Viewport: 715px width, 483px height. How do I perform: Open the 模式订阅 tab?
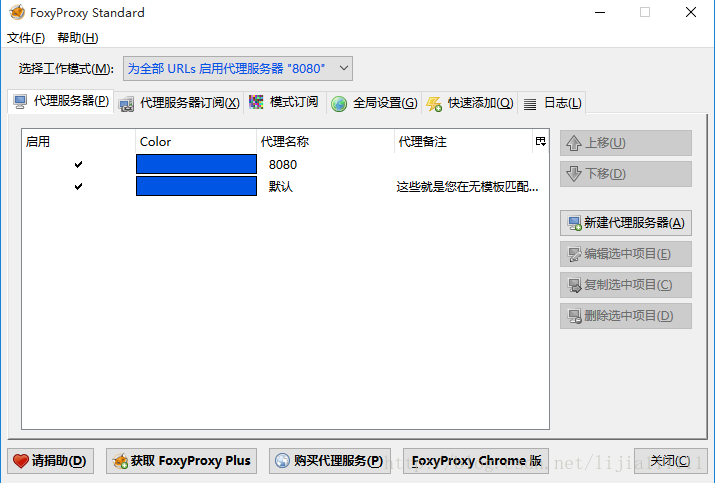tap(284, 102)
